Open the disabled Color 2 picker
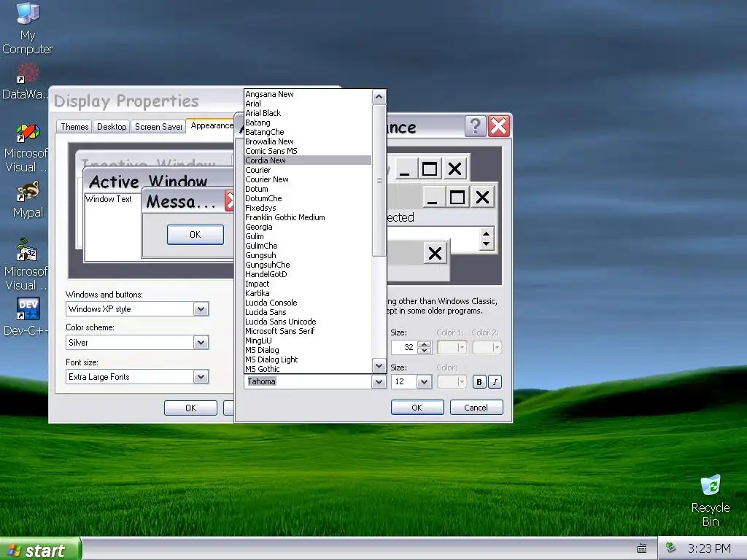Viewport: 747px width, 560px height. click(x=487, y=348)
